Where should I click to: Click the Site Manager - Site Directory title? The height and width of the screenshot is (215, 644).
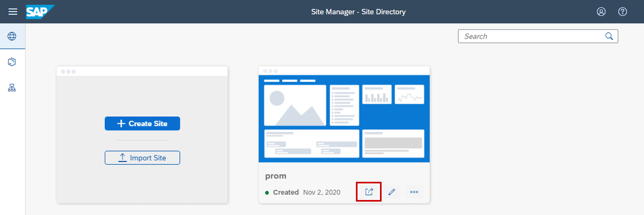pos(358,11)
